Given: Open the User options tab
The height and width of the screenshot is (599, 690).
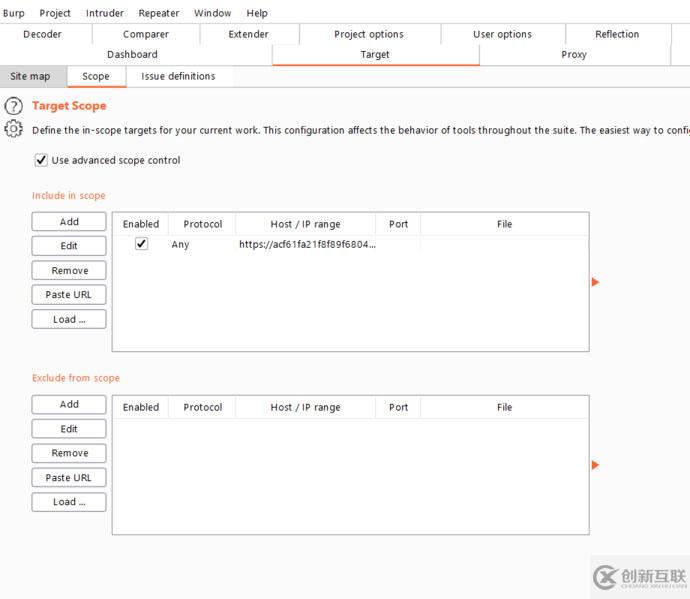Looking at the screenshot, I should pyautogui.click(x=502, y=34).
